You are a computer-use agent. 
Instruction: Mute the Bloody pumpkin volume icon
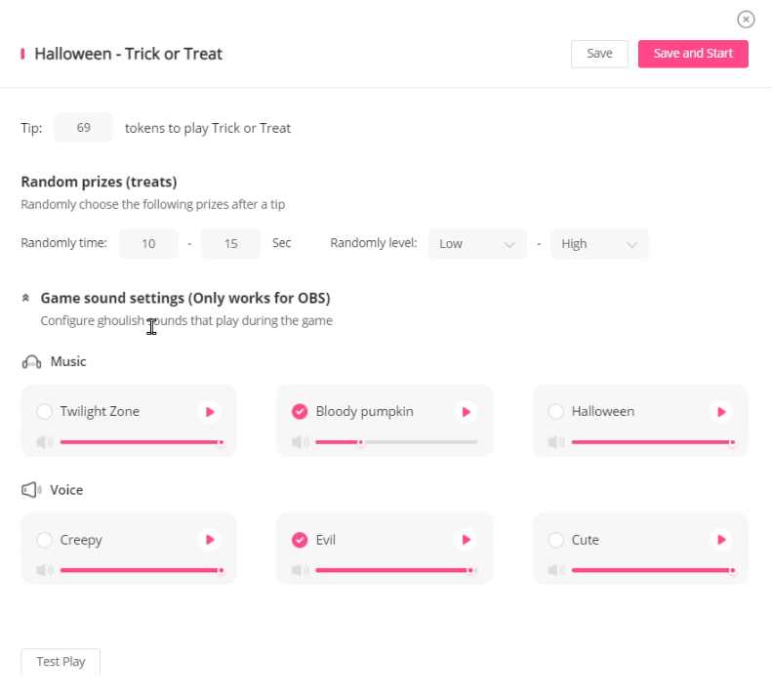pyautogui.click(x=300, y=442)
